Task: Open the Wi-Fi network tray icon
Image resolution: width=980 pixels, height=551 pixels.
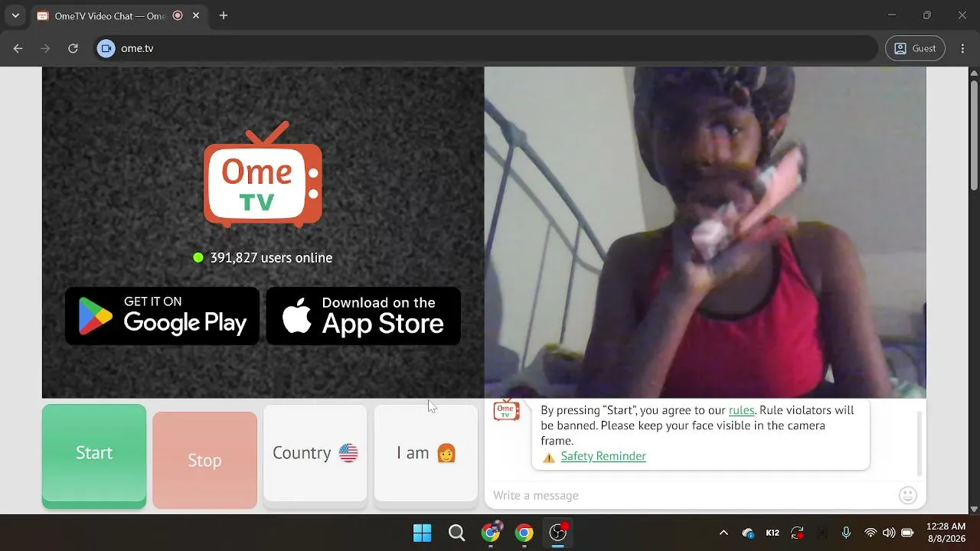Action: 871,533
